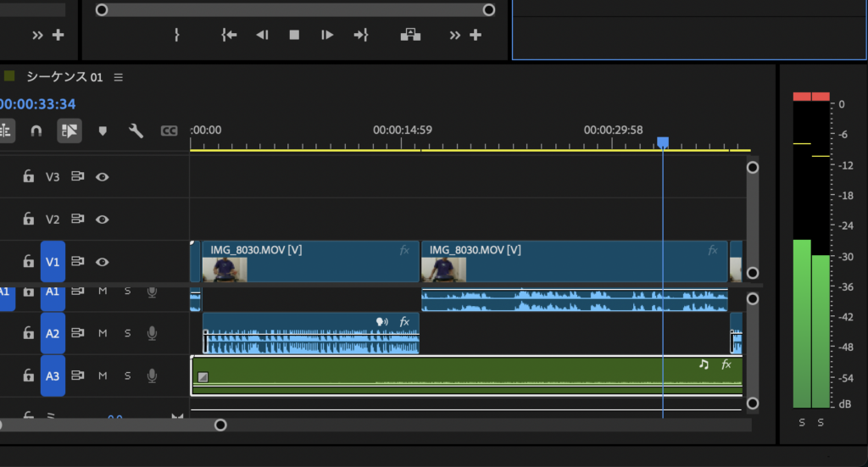This screenshot has height=467, width=868.
Task: Select green music clip on A3
Action: [x=467, y=375]
